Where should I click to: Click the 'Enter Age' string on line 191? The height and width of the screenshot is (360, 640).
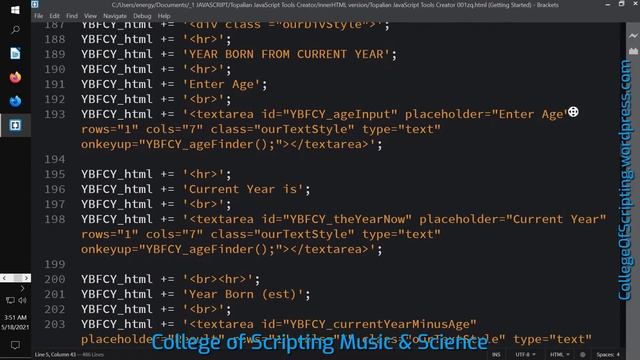click(221, 84)
